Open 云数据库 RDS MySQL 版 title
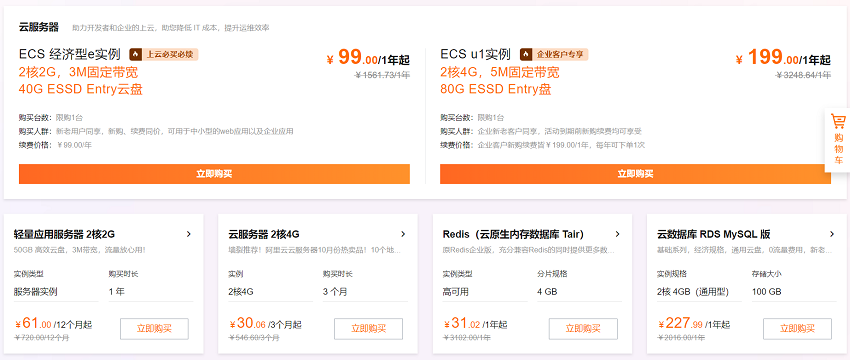The image size is (850, 360). [x=713, y=234]
